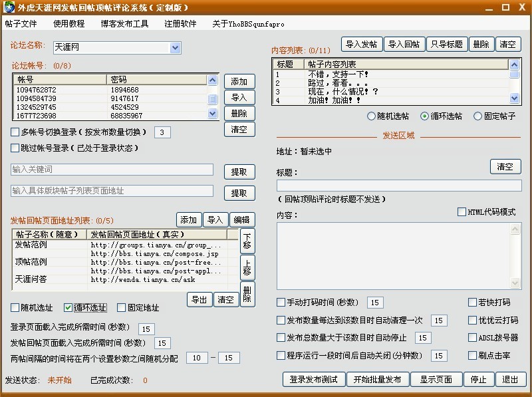
Task: Click 开始批量发布 button
Action: click(378, 379)
